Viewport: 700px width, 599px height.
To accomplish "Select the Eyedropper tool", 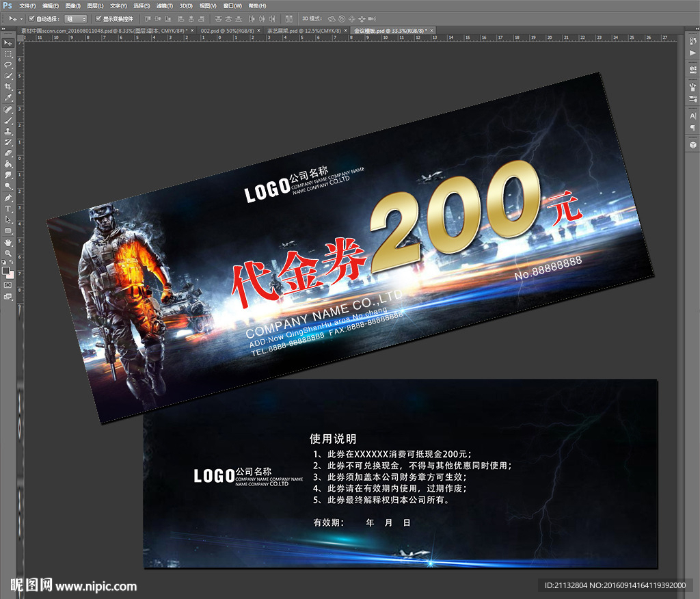I will pos(8,98).
